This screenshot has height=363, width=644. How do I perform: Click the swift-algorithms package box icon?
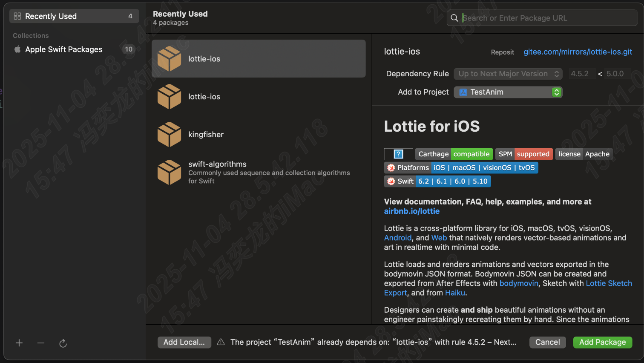coord(170,172)
